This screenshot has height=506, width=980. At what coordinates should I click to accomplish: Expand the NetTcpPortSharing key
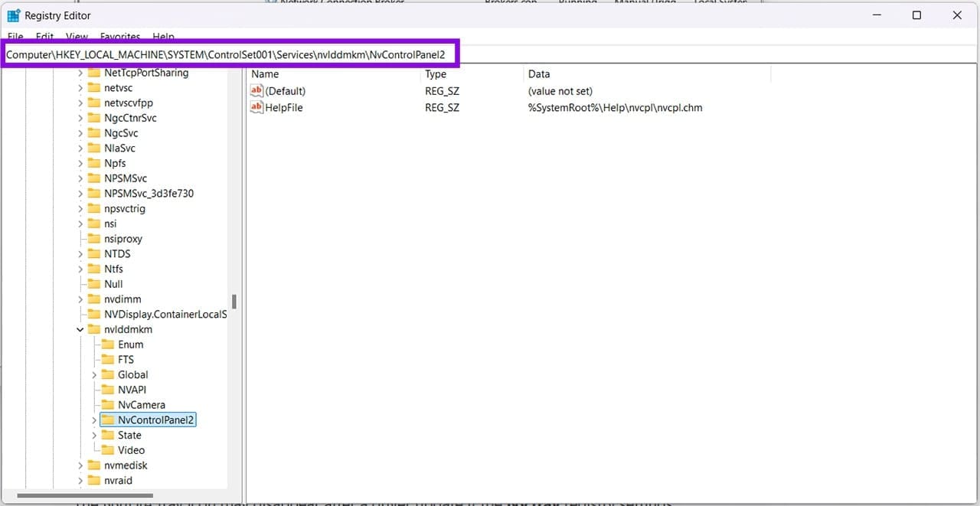[80, 73]
